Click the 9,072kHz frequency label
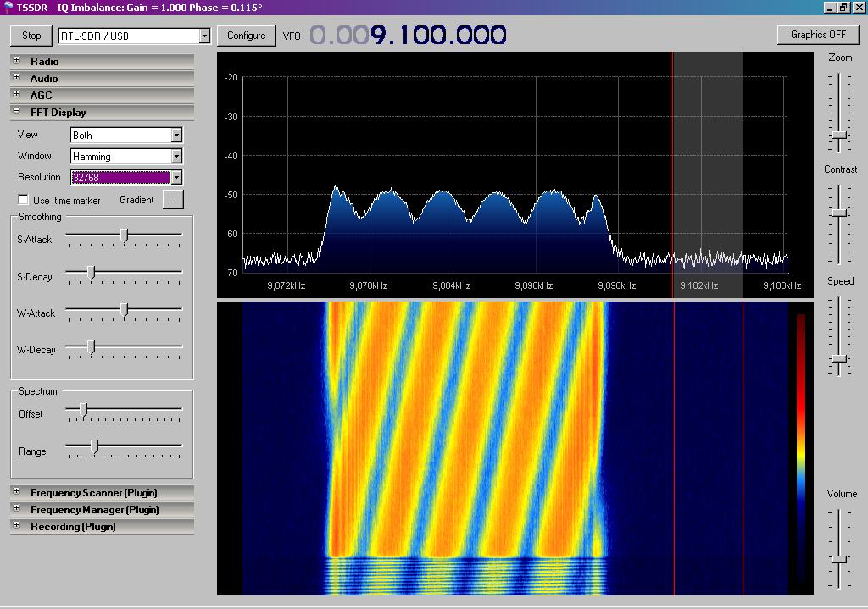 (287, 286)
